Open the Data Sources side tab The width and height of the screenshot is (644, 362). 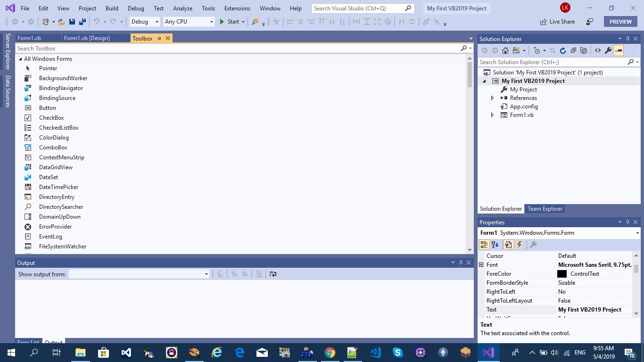(8, 91)
